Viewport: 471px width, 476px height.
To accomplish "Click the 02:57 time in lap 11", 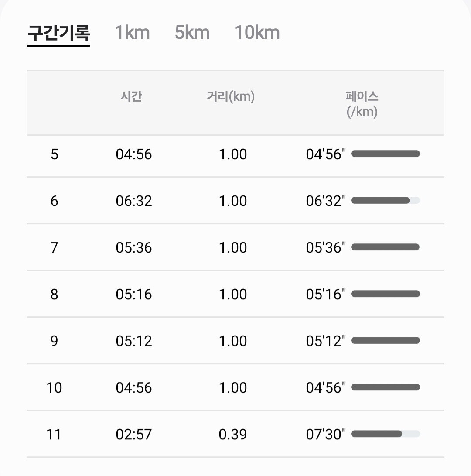I will click(x=134, y=434).
